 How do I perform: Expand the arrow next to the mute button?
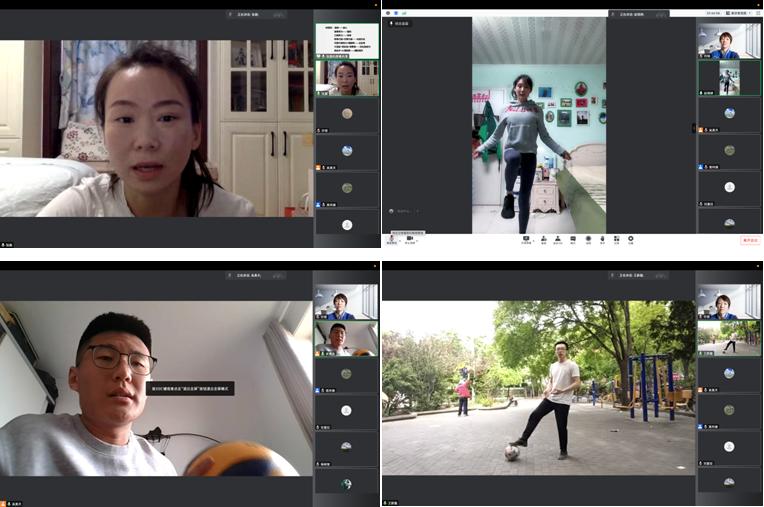[x=400, y=238]
